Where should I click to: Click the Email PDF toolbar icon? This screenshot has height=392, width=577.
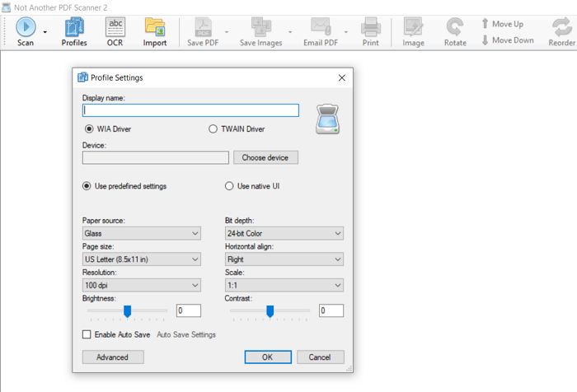pos(321,32)
